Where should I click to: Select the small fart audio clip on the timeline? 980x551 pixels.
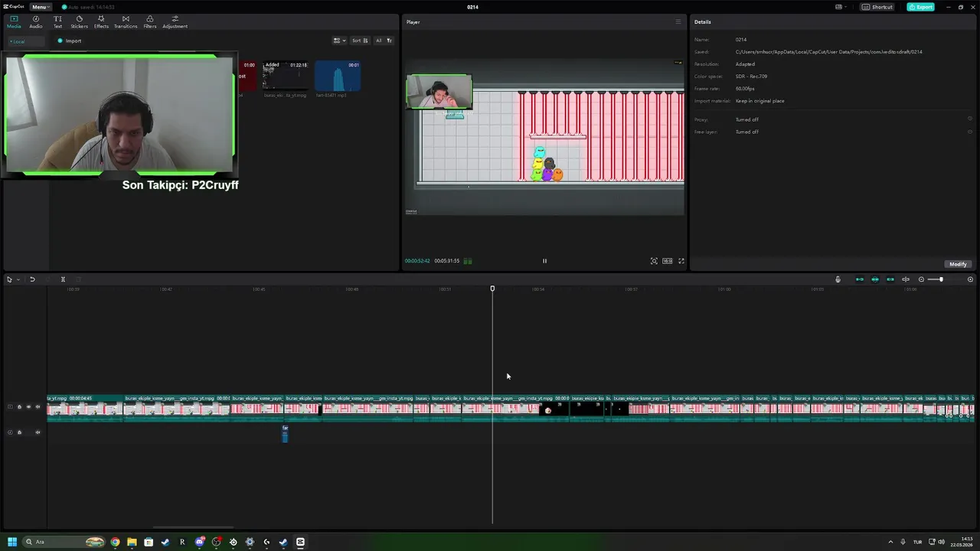pos(285,434)
